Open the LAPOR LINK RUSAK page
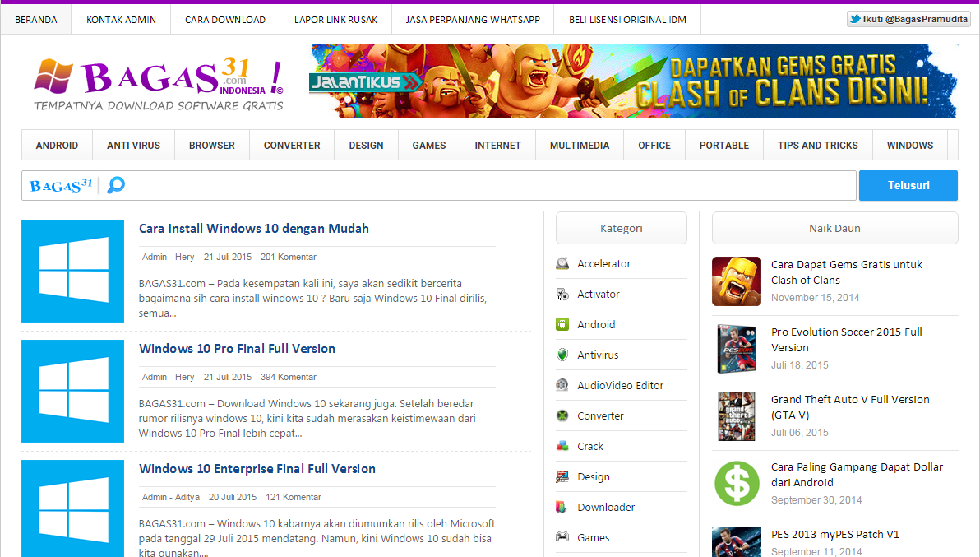This screenshot has width=980, height=557. coord(335,20)
